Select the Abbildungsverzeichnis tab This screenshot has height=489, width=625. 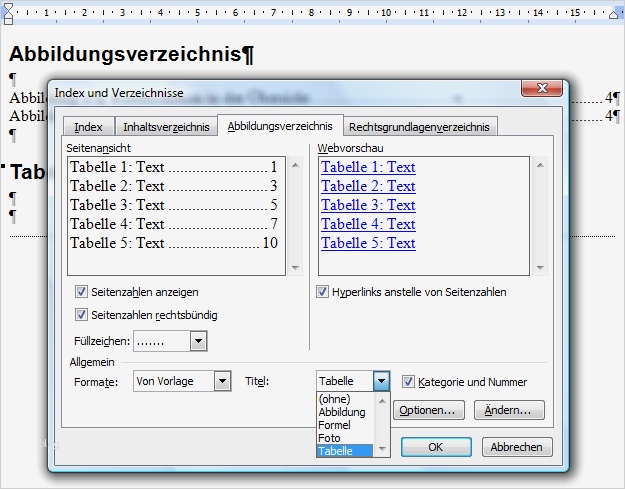(280, 126)
